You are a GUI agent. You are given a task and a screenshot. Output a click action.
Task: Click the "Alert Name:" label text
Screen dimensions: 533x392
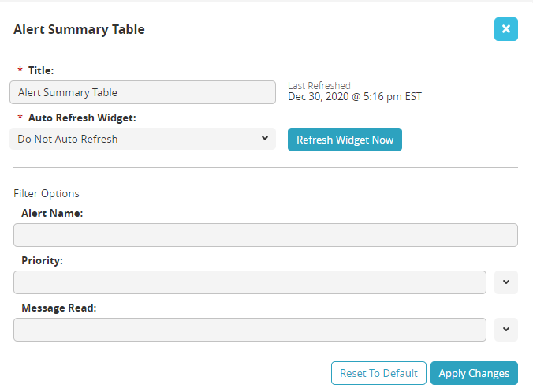[x=52, y=213]
